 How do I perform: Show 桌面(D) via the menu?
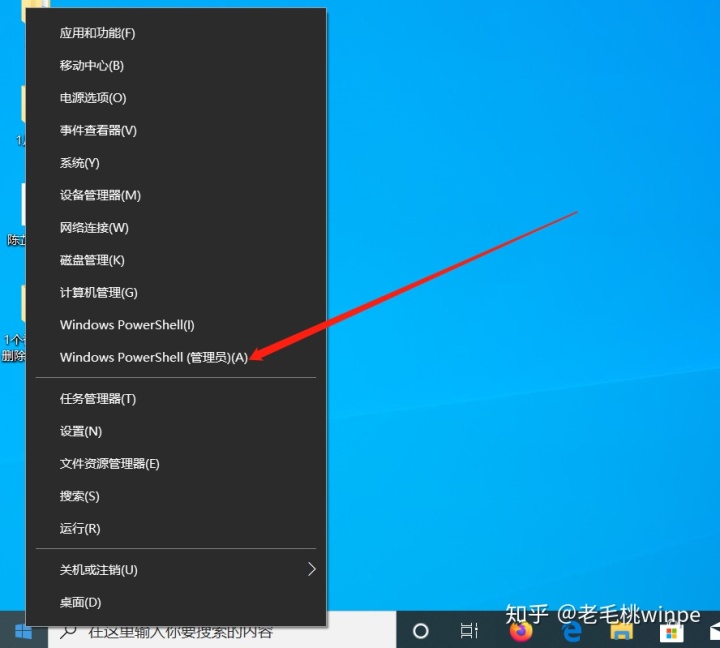tap(176, 602)
